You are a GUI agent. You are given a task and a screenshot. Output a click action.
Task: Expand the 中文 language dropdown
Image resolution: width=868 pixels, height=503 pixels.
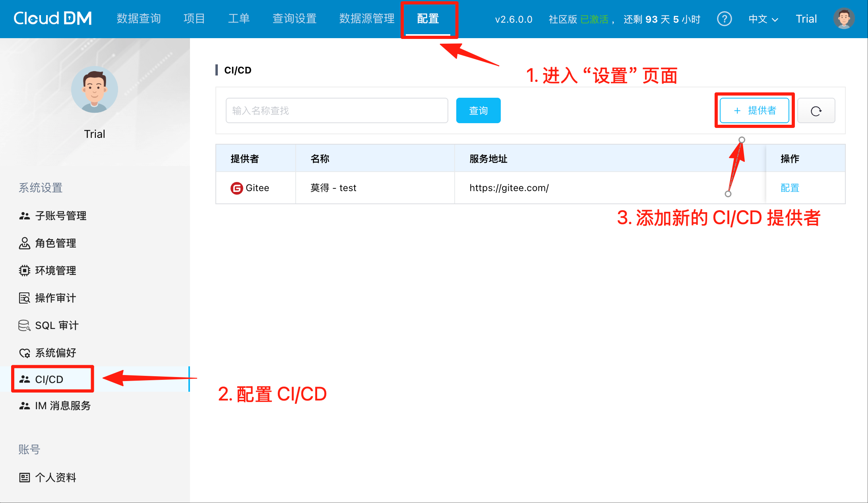tap(763, 19)
